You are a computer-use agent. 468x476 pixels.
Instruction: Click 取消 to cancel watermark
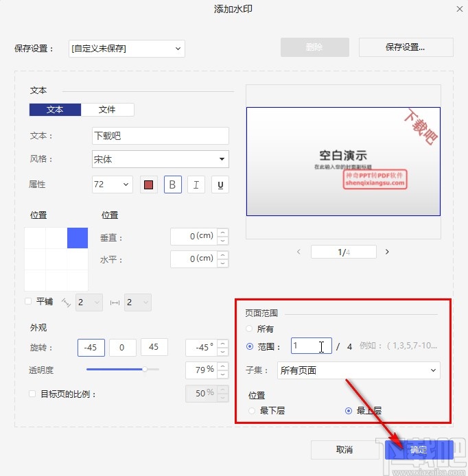344,449
